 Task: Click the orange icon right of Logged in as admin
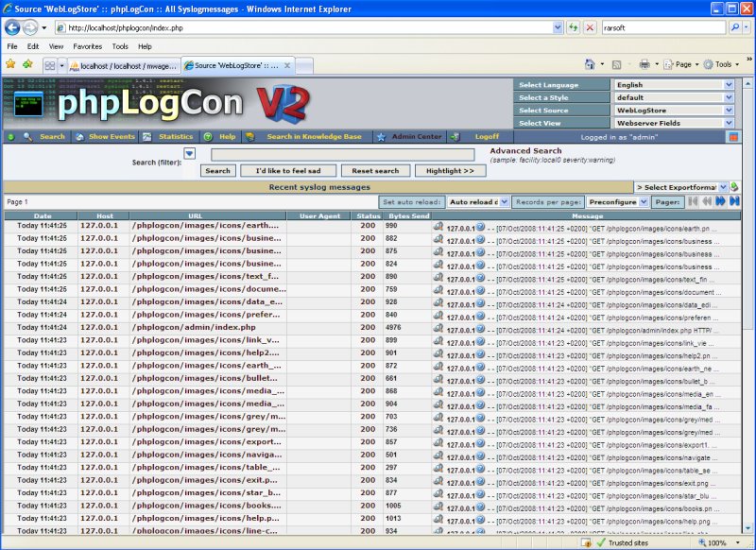(x=733, y=137)
